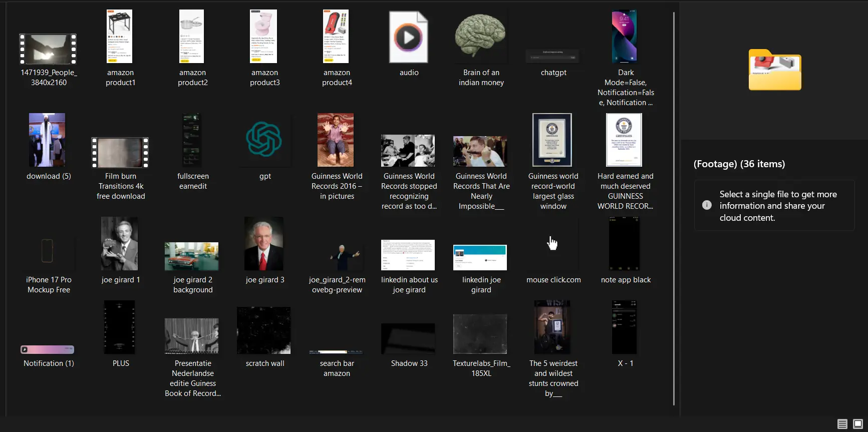
Task: Select the Shadow 33 file
Action: [x=408, y=338]
